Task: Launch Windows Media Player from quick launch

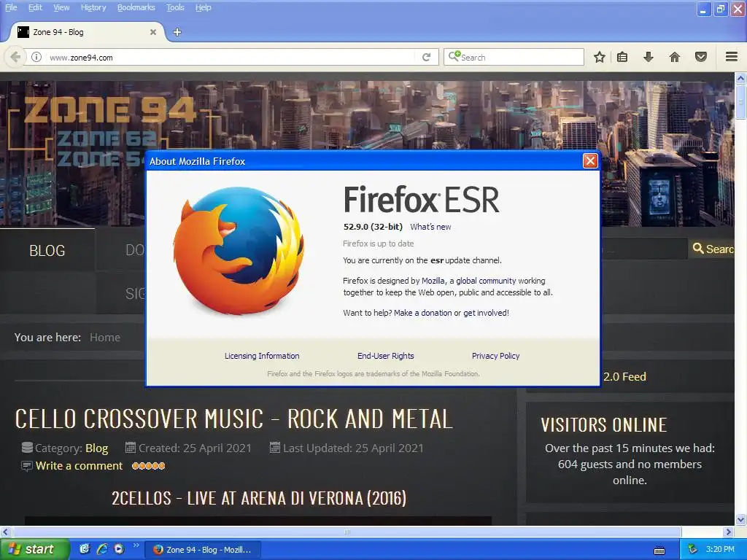Action: tap(119, 548)
